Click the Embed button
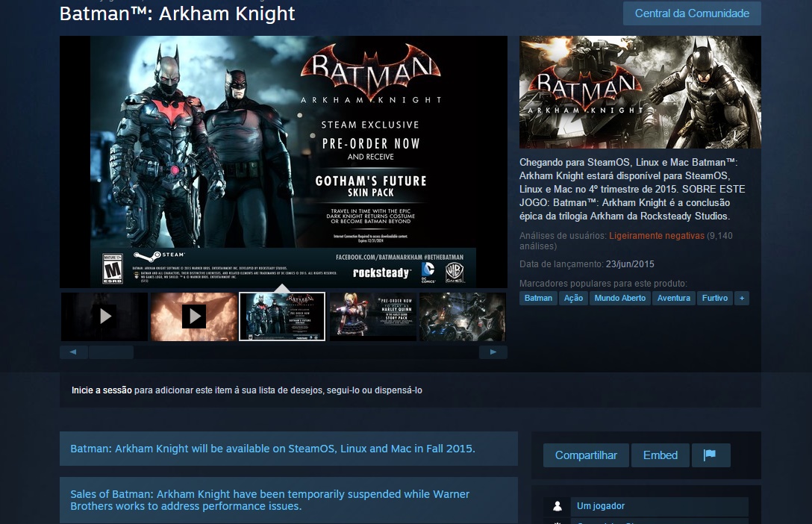 (660, 455)
